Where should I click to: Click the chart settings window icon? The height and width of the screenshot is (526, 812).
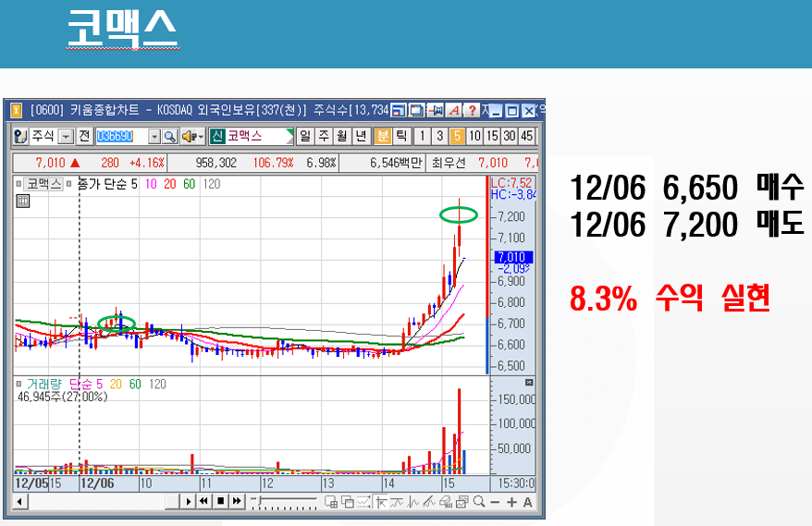tap(461, 502)
